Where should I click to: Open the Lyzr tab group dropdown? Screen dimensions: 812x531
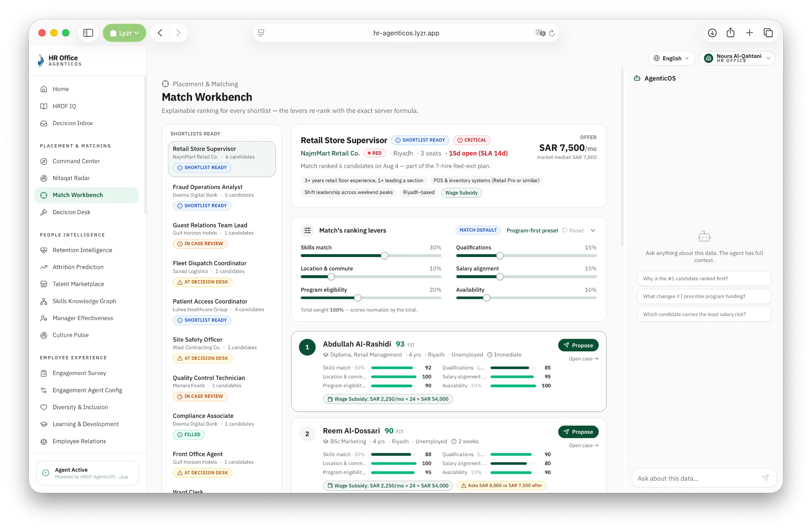click(x=124, y=33)
